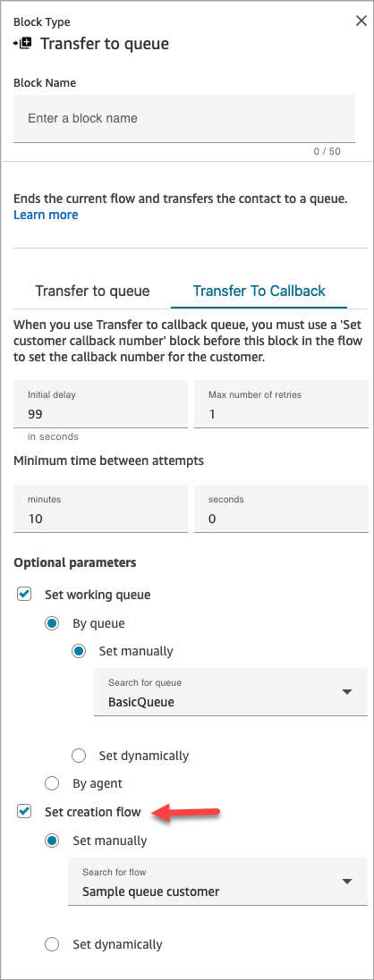This screenshot has height=980, width=374.
Task: Uncheck the Set creation flow checkbox
Action: pyautogui.click(x=24, y=812)
